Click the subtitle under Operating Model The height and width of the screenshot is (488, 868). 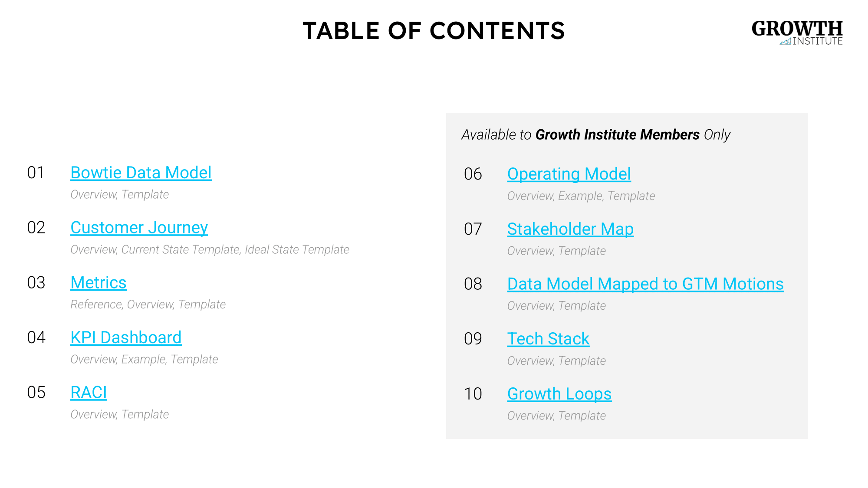(581, 196)
